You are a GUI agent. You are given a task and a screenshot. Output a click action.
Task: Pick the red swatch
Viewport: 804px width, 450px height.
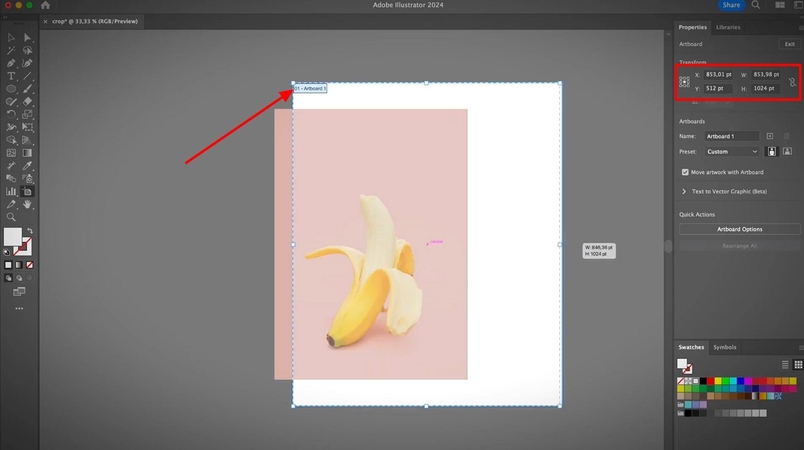(x=711, y=381)
